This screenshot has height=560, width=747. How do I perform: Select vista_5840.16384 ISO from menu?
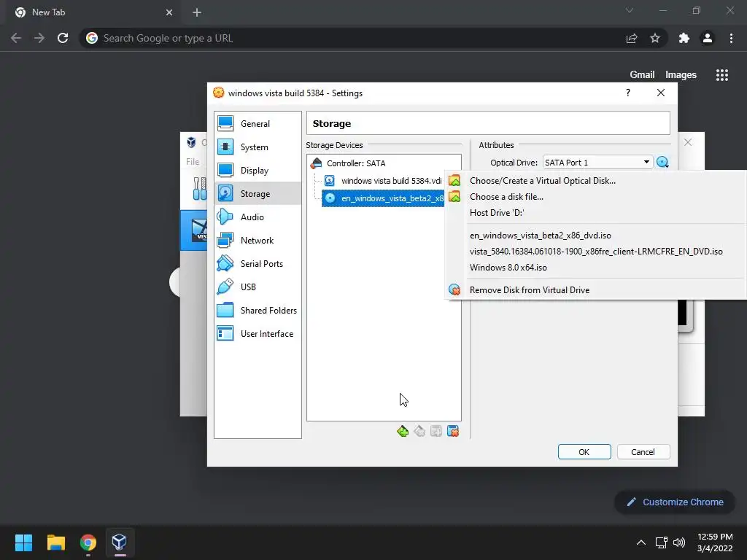pyautogui.click(x=595, y=252)
